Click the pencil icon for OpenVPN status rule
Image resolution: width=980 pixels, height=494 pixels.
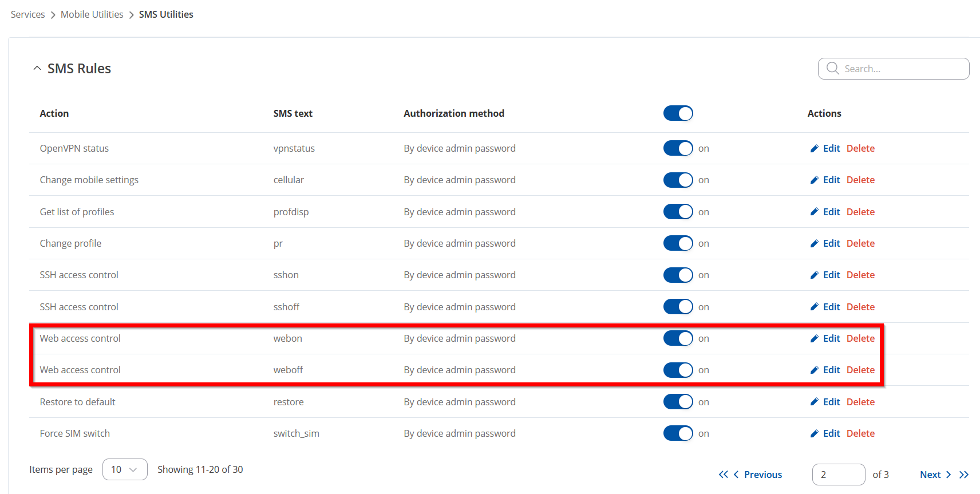coord(815,148)
